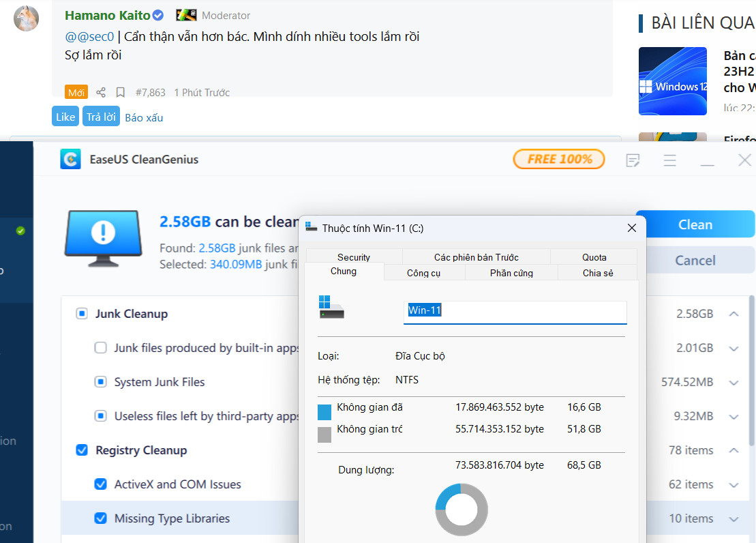Screen dimensions: 756x543
Task: Click the drive icon in the Properties title bar
Action: click(x=311, y=227)
